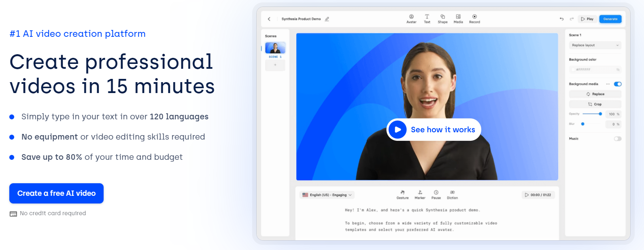Expand the Replace layout dropdown
644x250 pixels.
(x=595, y=45)
